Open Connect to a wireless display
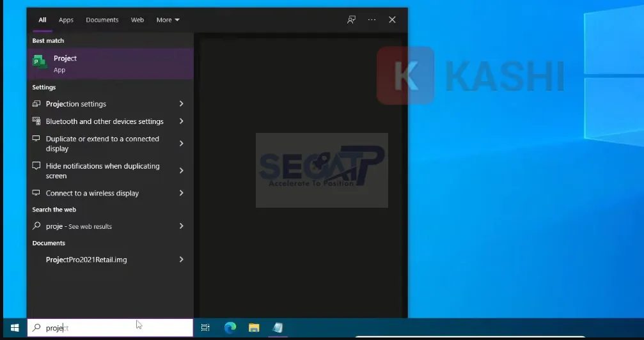This screenshot has height=340, width=644. [x=110, y=193]
